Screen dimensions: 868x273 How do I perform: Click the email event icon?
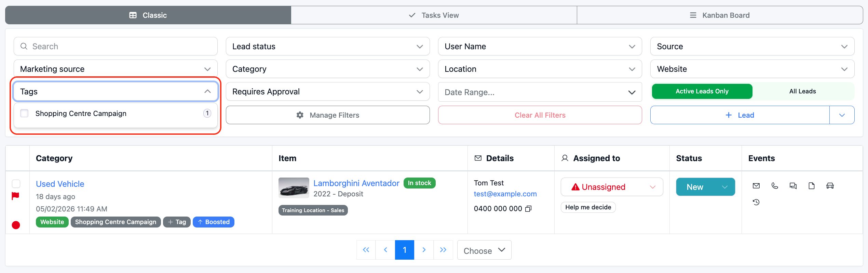point(756,186)
